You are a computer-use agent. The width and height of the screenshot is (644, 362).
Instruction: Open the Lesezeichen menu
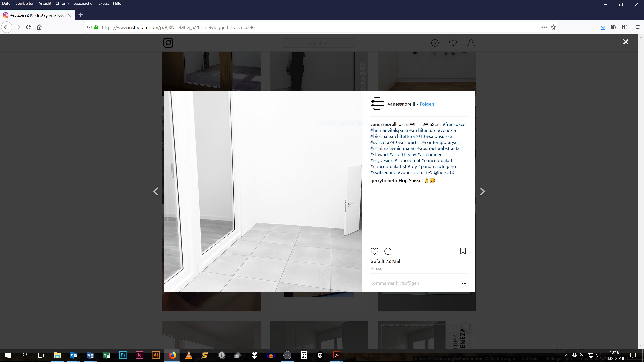point(84,3)
